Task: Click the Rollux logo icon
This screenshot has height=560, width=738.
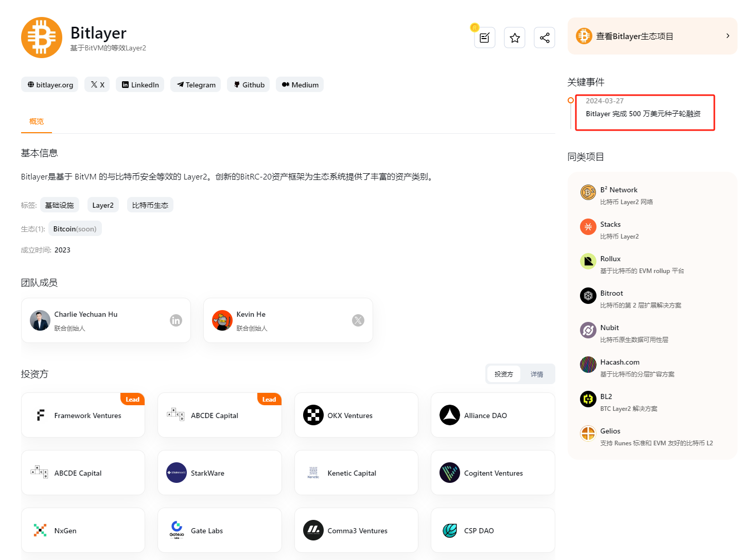Action: (588, 261)
